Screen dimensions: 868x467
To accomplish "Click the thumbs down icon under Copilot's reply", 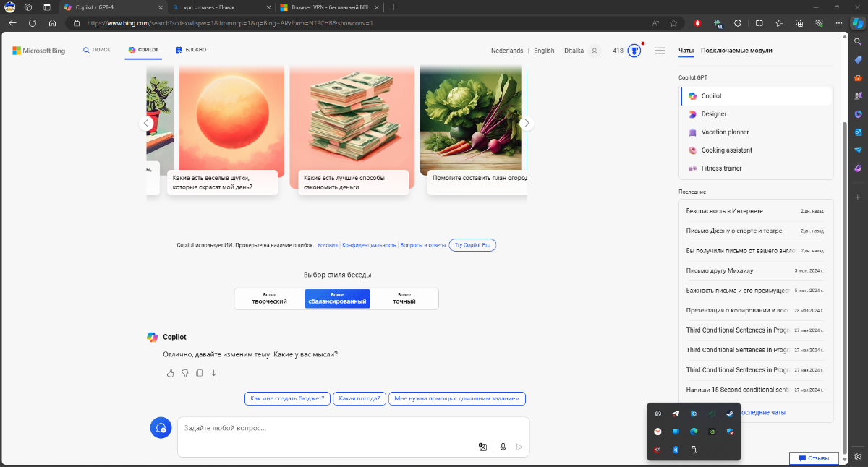I will (185, 374).
